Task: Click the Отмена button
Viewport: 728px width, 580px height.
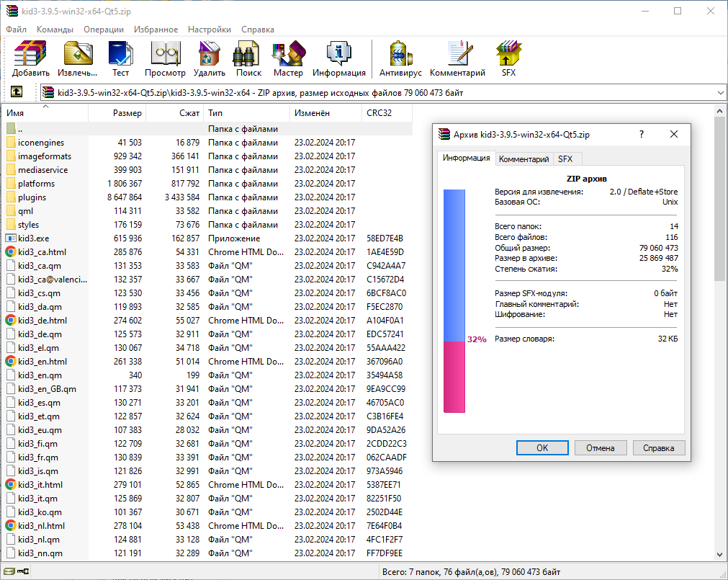Action: point(600,447)
